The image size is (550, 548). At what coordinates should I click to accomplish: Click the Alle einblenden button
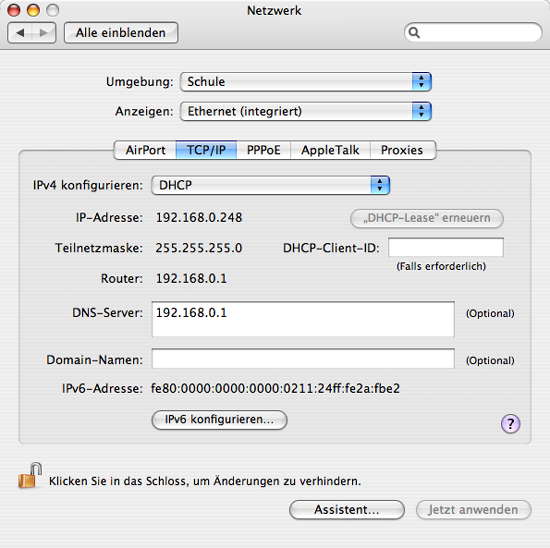point(121,33)
